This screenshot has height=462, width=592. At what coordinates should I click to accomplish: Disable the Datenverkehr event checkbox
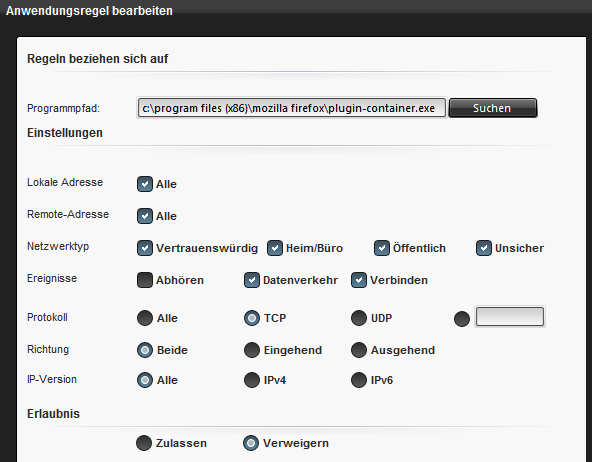pyautogui.click(x=251, y=280)
